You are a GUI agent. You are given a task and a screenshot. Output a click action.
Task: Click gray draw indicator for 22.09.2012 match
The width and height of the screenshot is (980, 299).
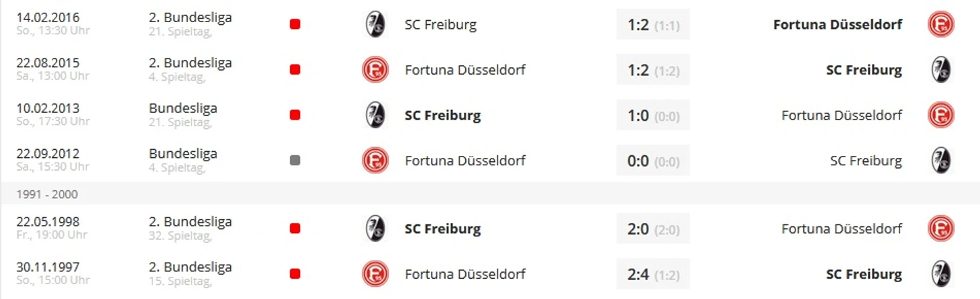tap(295, 161)
